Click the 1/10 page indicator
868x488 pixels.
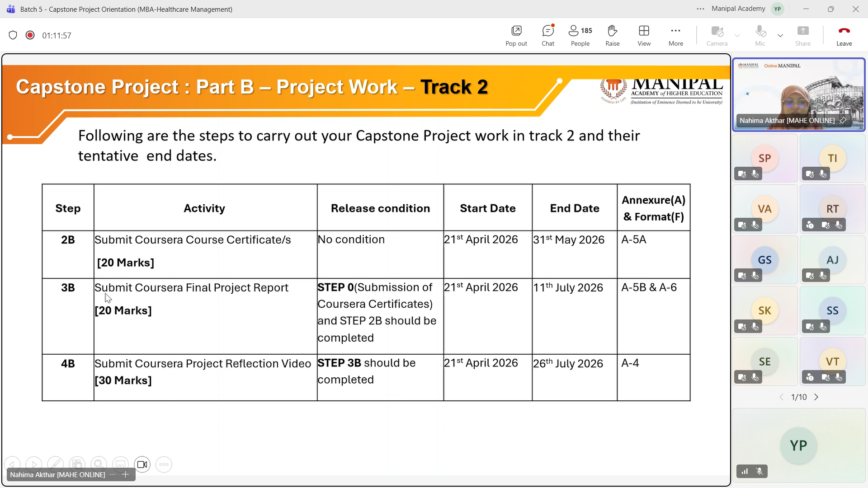coord(799,397)
